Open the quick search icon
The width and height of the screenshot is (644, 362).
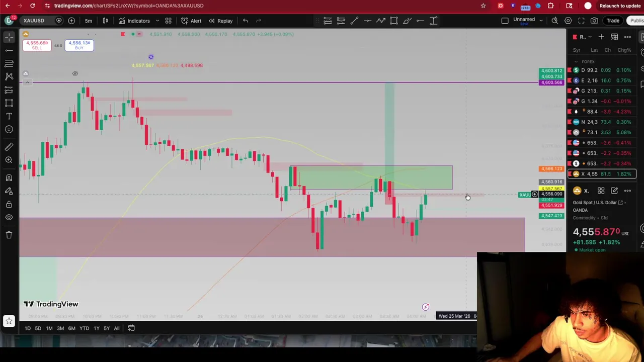coord(555,21)
